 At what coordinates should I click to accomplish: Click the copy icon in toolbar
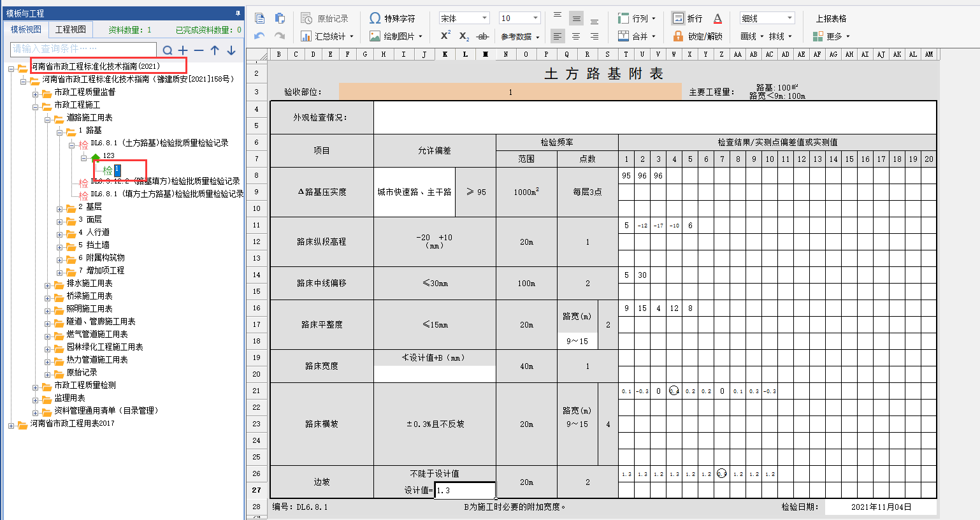260,18
